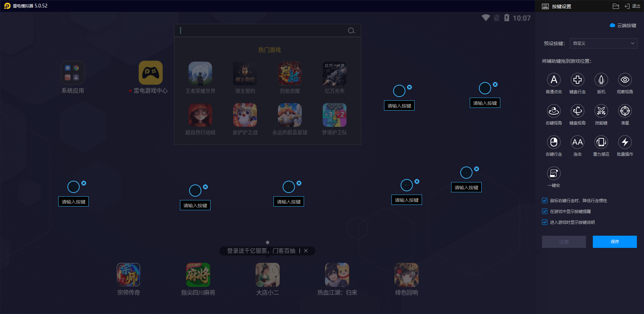Select the 重力感应 gravity sensor icon

[601, 142]
